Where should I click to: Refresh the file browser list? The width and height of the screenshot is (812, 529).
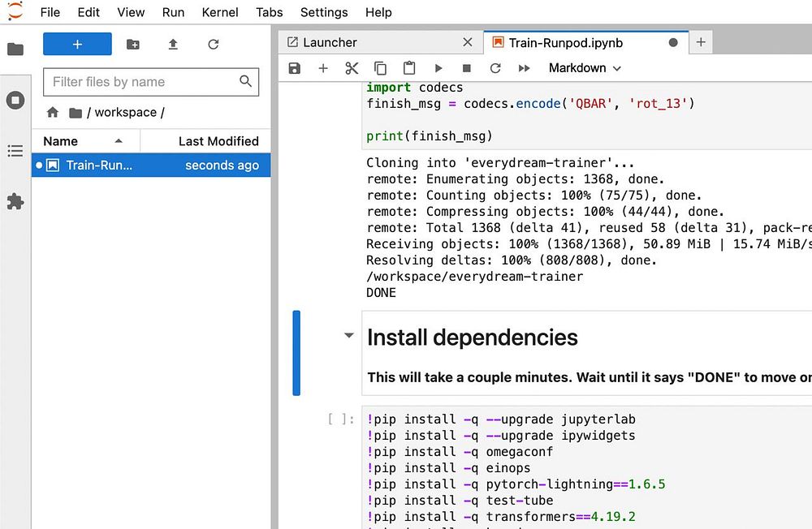213,45
